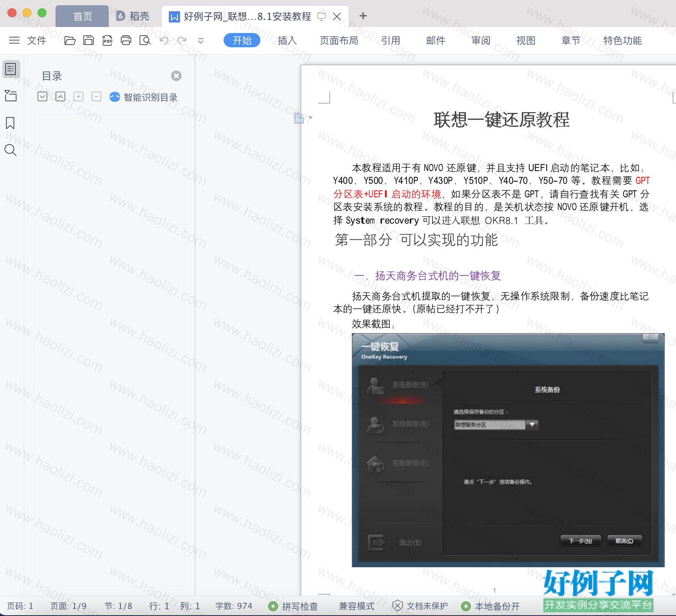Click heading link 一、扬天商务台式机的一键恢复
The width and height of the screenshot is (676, 616).
pyautogui.click(x=428, y=276)
